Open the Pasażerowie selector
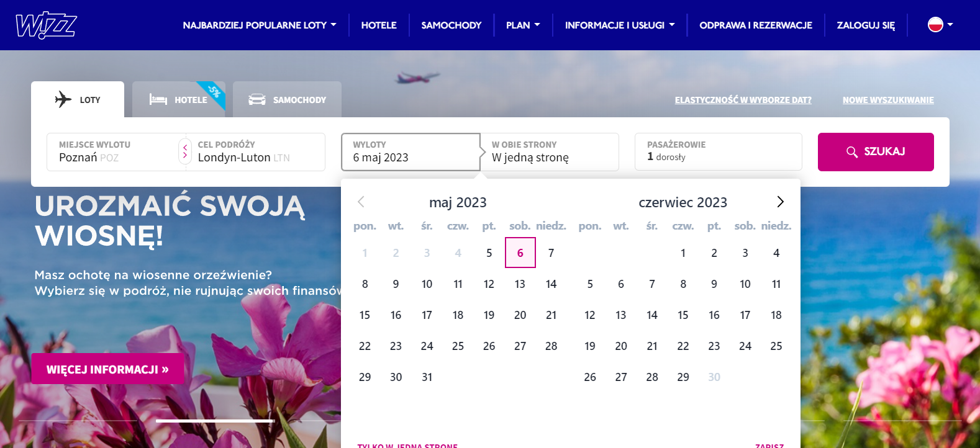The height and width of the screenshot is (448, 980). (718, 152)
